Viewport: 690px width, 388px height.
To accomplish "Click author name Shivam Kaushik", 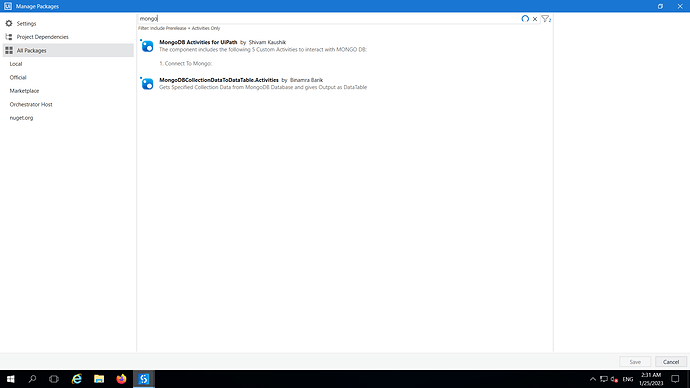I will [x=267, y=42].
